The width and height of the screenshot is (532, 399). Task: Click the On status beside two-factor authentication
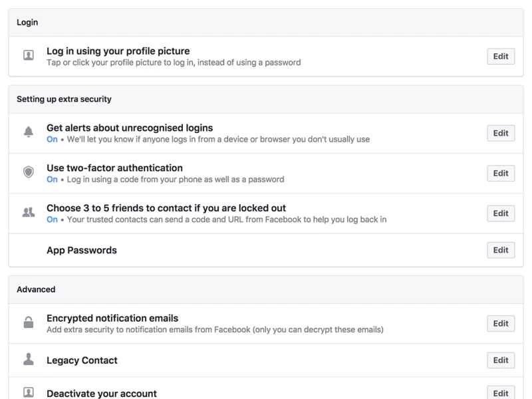[x=53, y=179]
